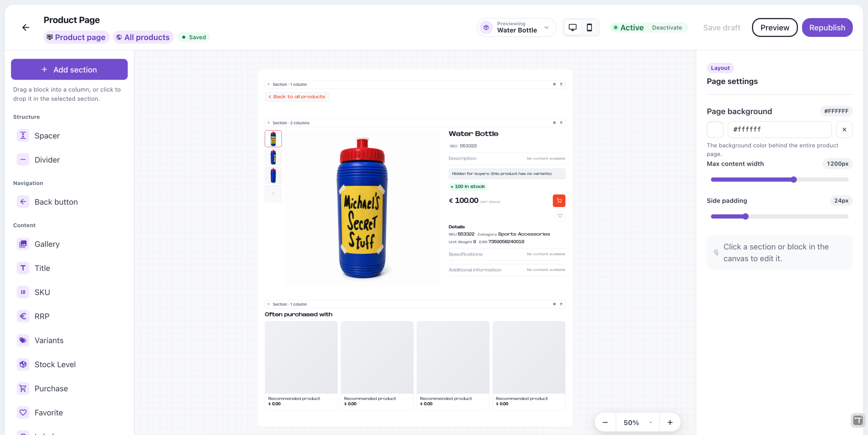Pick the Stock Level block

click(x=69, y=364)
